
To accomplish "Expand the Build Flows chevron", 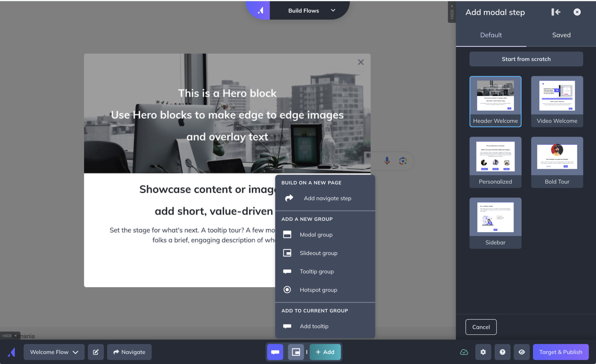I will [333, 10].
